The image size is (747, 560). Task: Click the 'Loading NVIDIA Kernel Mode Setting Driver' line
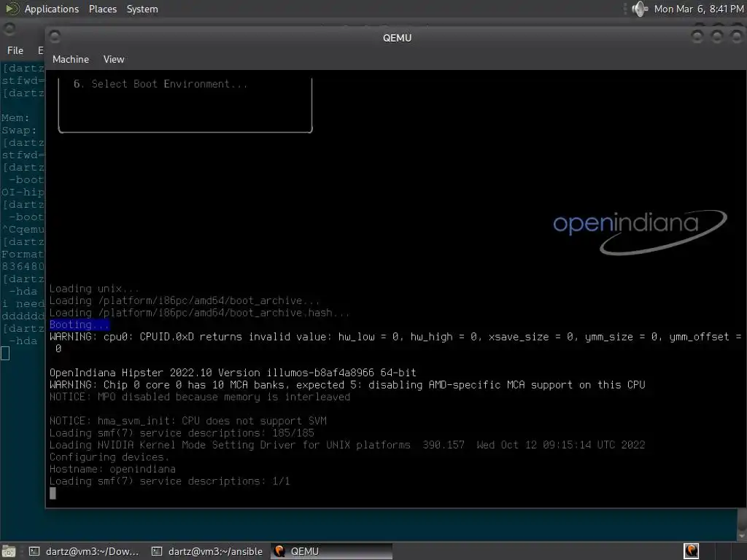(x=347, y=445)
